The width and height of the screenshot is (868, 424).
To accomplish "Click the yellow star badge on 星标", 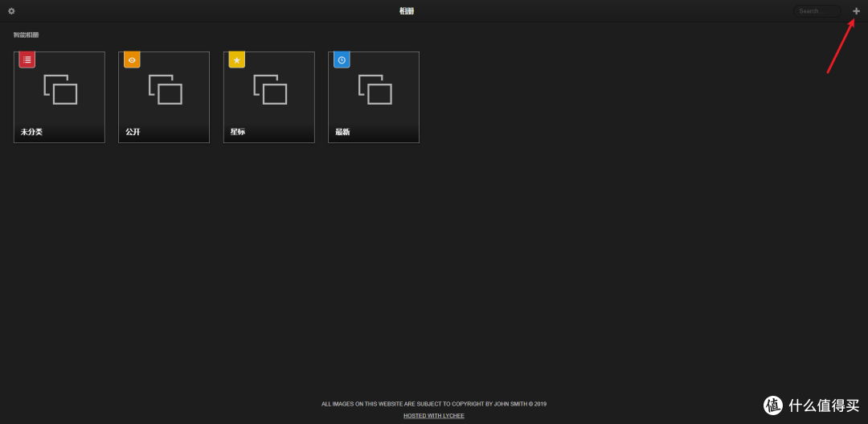I will click(236, 60).
